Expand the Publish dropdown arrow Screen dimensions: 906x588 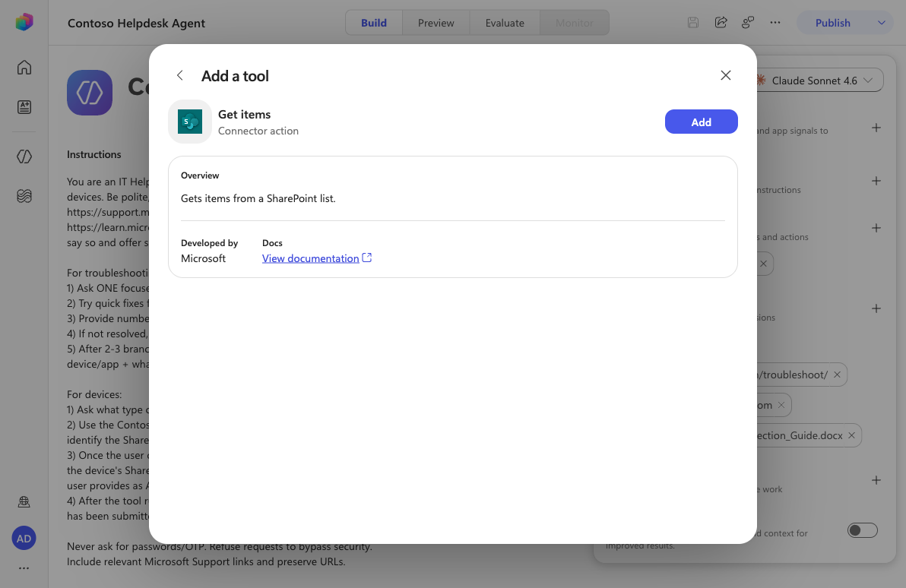click(x=881, y=23)
